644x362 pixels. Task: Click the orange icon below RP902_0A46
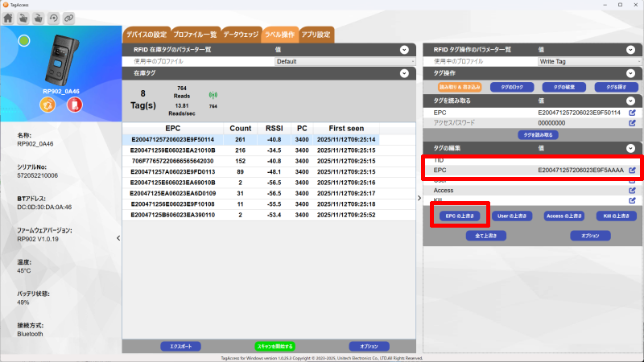click(x=47, y=105)
